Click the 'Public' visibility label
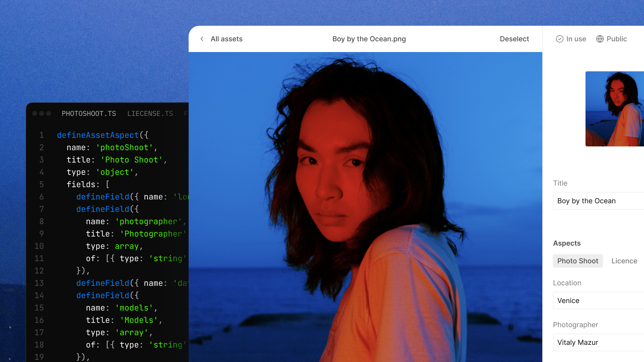This screenshot has width=644, height=362. (x=617, y=39)
